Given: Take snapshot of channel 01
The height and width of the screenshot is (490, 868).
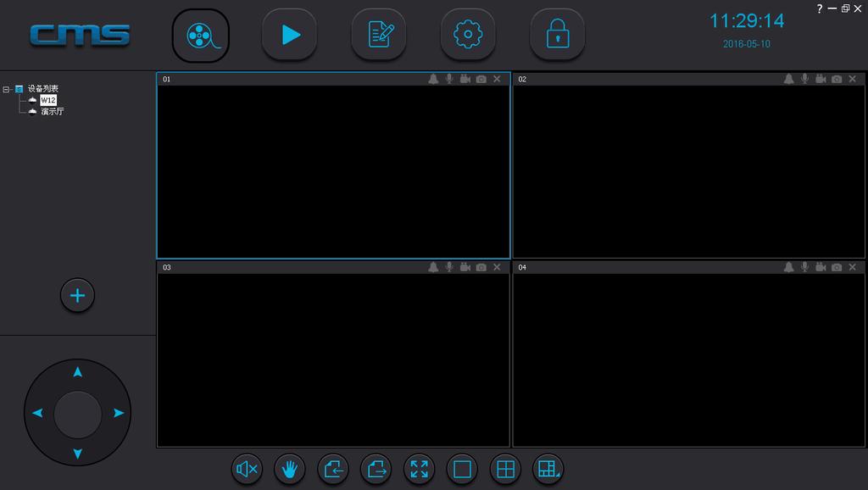Looking at the screenshot, I should tap(481, 79).
